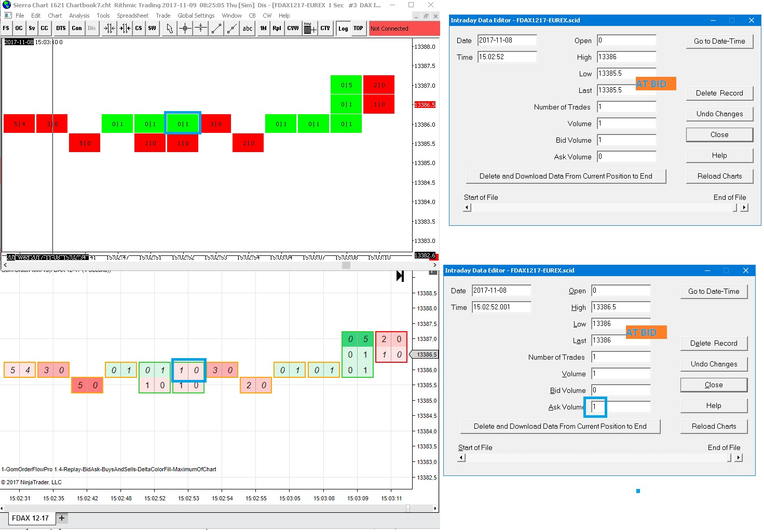Click Bid Volume field in upper editor
The image size is (764, 532).
tap(626, 140)
